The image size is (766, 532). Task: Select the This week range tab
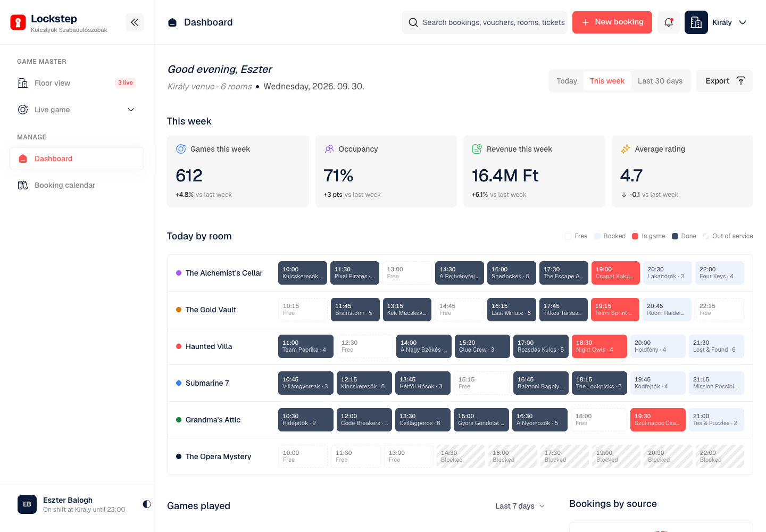607,81
